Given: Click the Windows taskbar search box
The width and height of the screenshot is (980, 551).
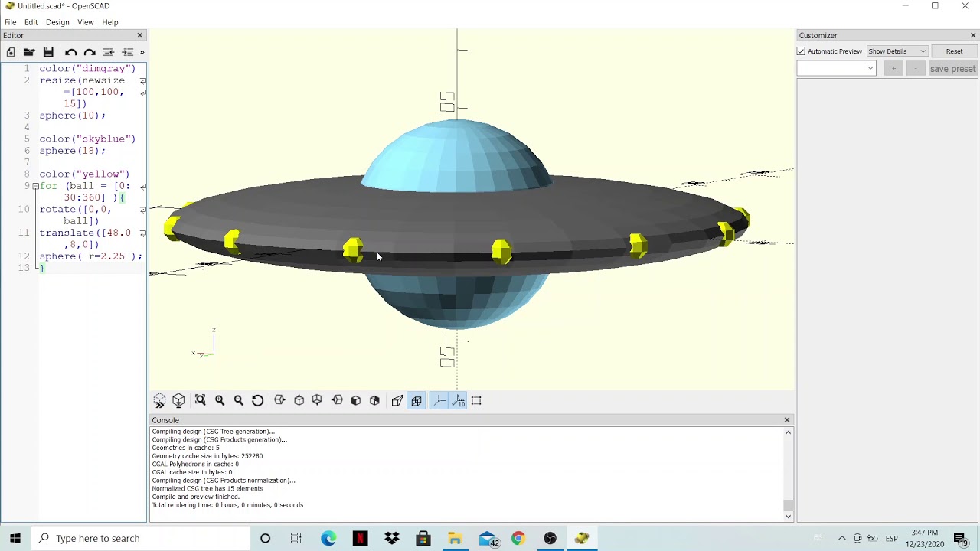Looking at the screenshot, I should (141, 538).
